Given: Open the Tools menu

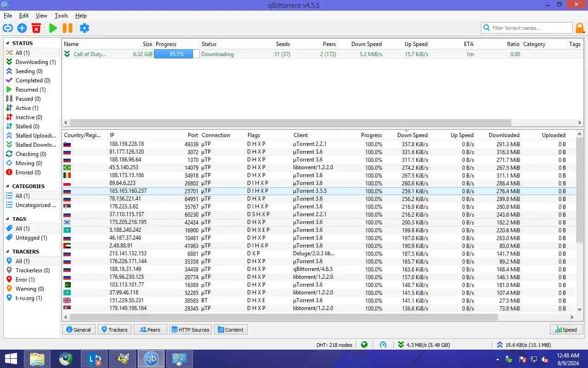Looking at the screenshot, I should pos(61,16).
